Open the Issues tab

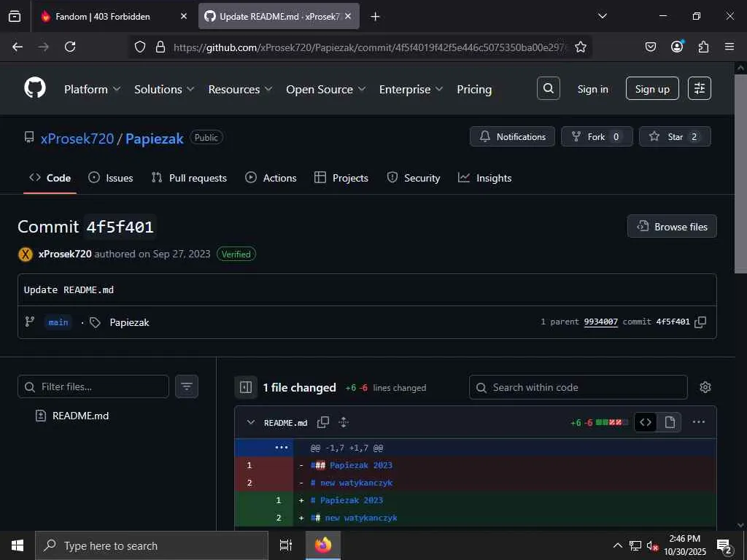point(111,178)
